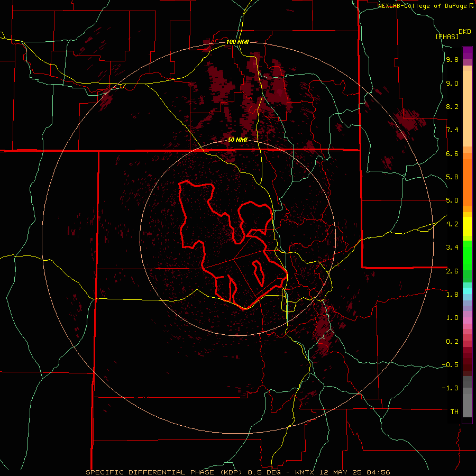Pick the purple top segment of the color bar
The width and height of the screenshot is (476, 476).
coord(467,53)
